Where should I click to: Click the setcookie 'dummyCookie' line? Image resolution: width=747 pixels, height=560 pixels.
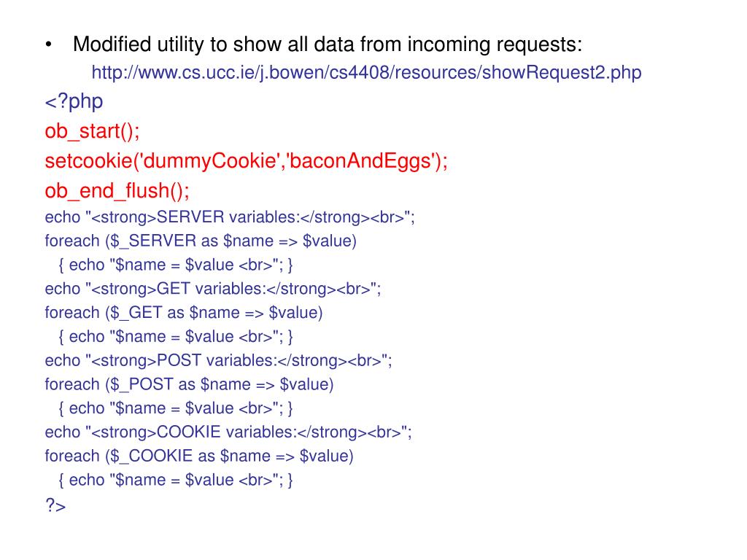pyautogui.click(x=246, y=161)
